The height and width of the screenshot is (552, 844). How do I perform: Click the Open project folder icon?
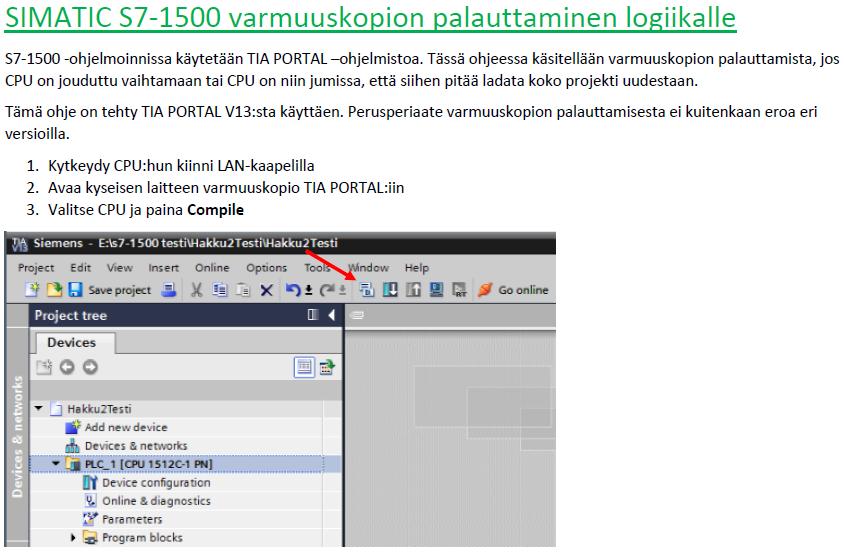pyautogui.click(x=54, y=289)
